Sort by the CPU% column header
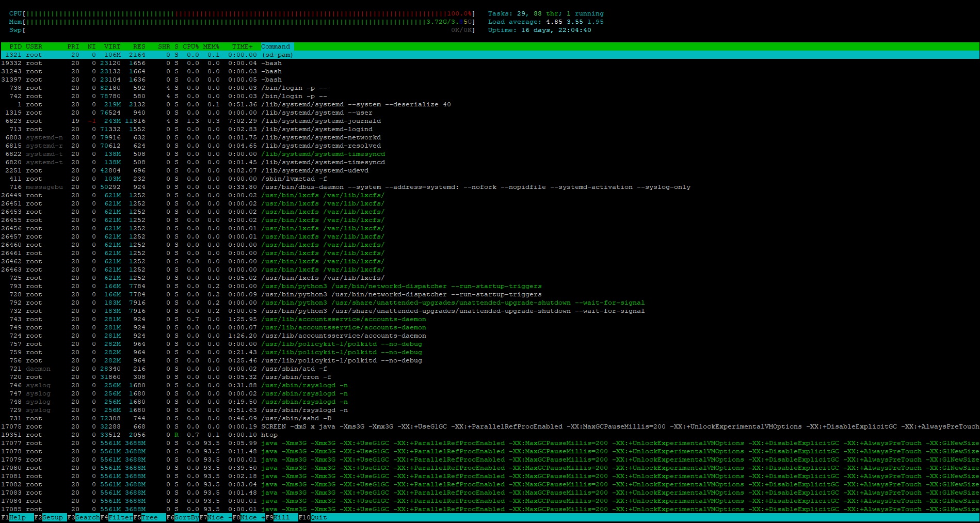The width and height of the screenshot is (980, 523). tap(190, 46)
